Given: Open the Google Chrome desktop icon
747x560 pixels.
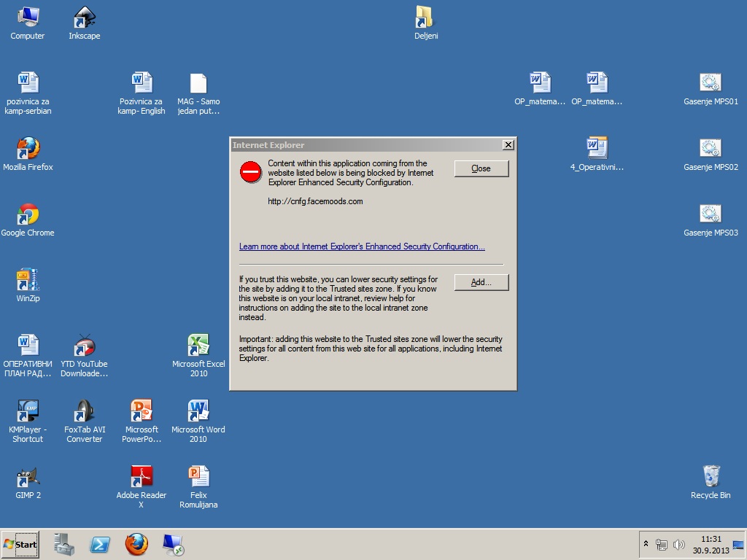Looking at the screenshot, I should click(28, 214).
